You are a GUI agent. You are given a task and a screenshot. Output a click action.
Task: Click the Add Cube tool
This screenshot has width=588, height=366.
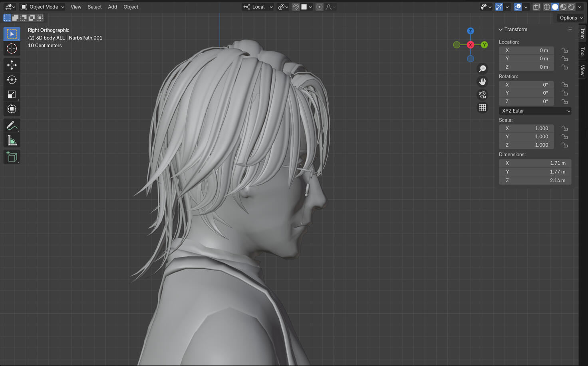pos(12,157)
